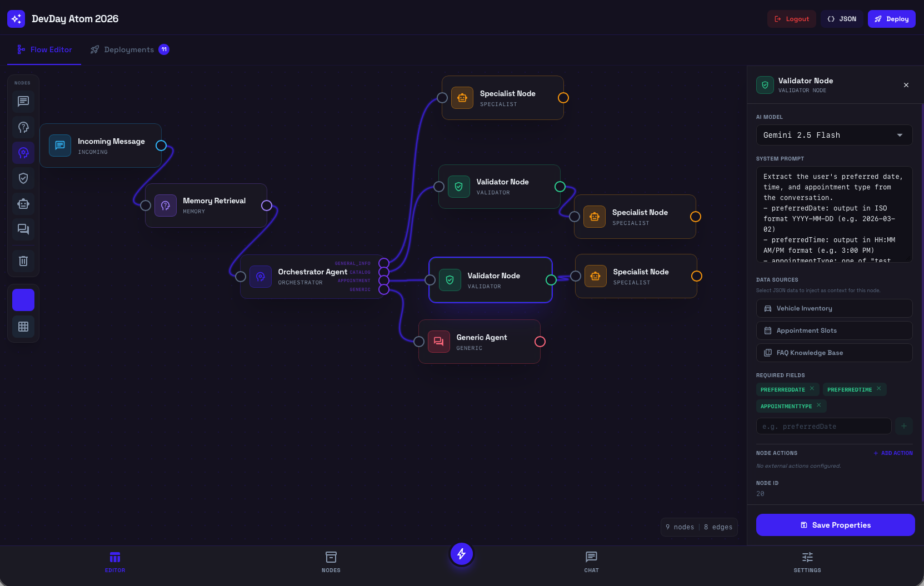924x586 pixels.
Task: Click the trash delete icon in sidebar
Action: click(23, 261)
